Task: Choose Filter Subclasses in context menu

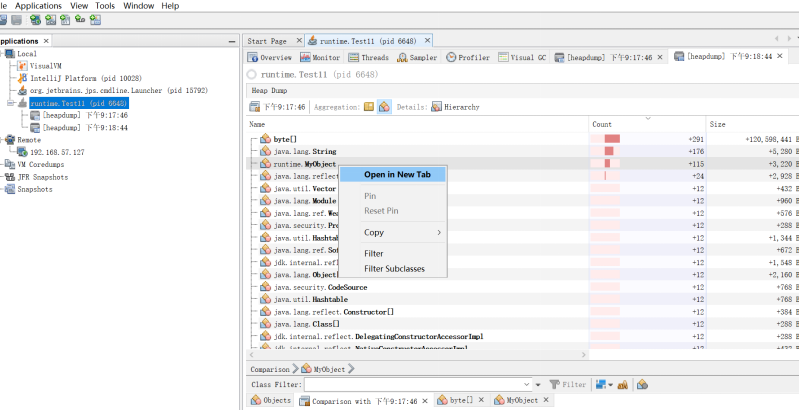Action: click(393, 269)
